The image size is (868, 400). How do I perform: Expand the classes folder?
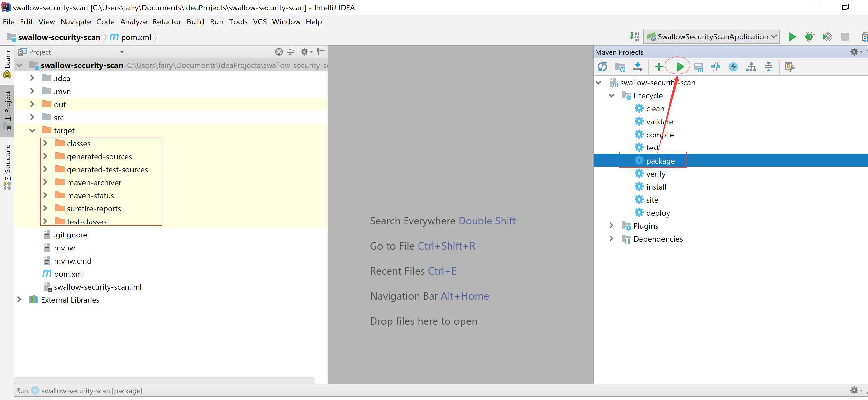click(45, 143)
